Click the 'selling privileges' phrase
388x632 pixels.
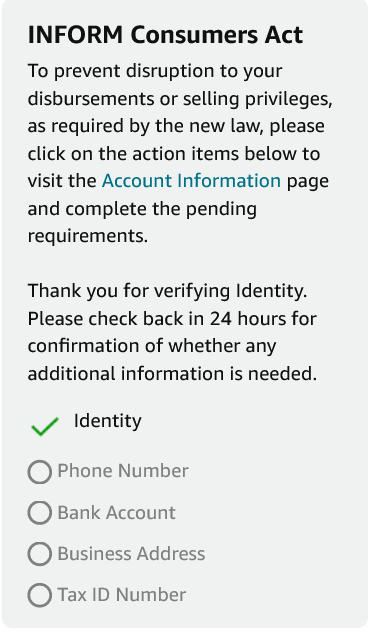pyautogui.click(x=258, y=99)
